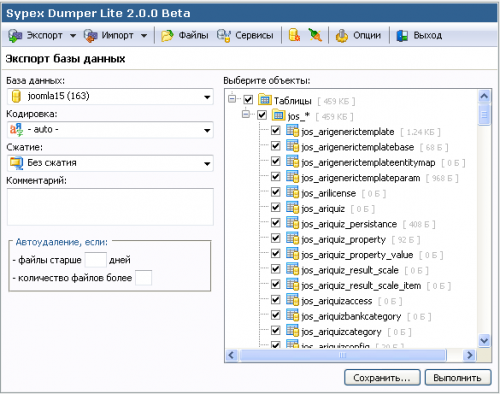The width and height of the screenshot is (500, 394).
Task: Open the Кодировка auto dropdown
Action: coord(110,130)
